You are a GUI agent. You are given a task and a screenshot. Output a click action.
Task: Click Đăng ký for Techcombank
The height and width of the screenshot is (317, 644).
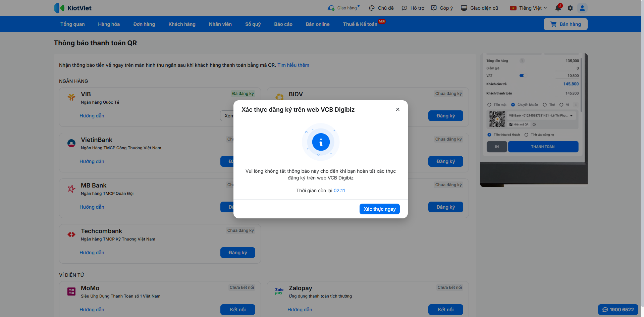coord(238,253)
